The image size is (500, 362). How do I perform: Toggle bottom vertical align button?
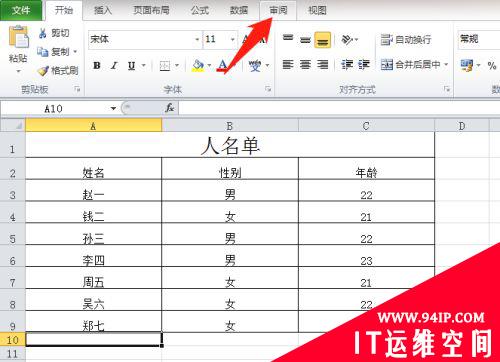pos(322,40)
